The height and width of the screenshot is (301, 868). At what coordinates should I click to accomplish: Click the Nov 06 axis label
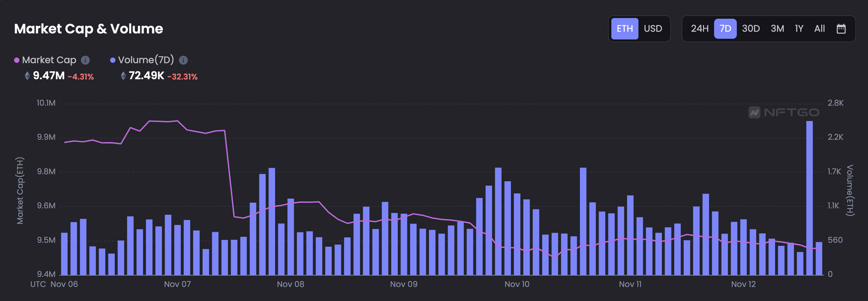coord(64,284)
